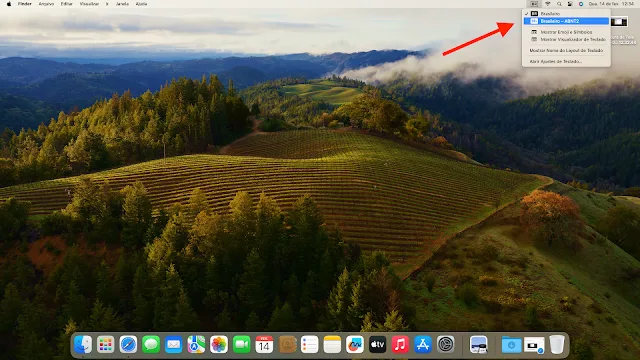Choose Mostrar Emoji e Símbolos
The width and height of the screenshot is (640, 360).
[566, 32]
